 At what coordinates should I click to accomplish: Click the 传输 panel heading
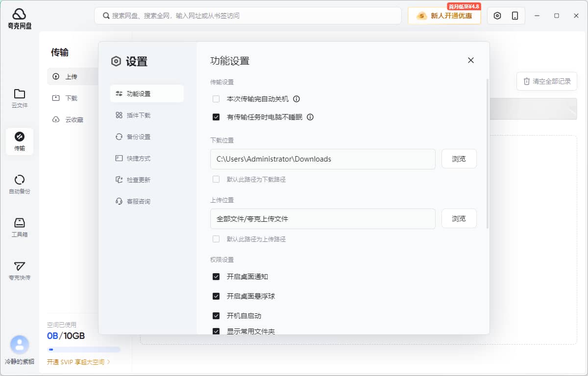[x=60, y=52]
